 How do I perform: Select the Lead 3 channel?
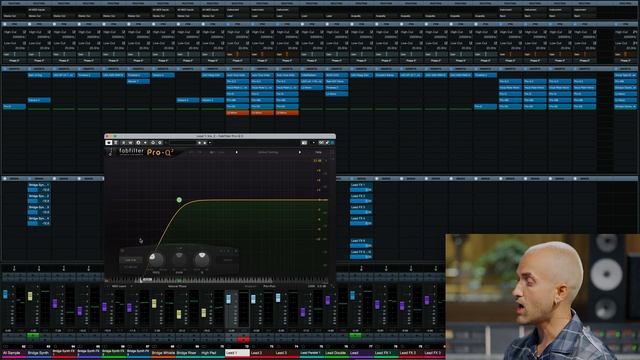pyautogui.click(x=287, y=353)
